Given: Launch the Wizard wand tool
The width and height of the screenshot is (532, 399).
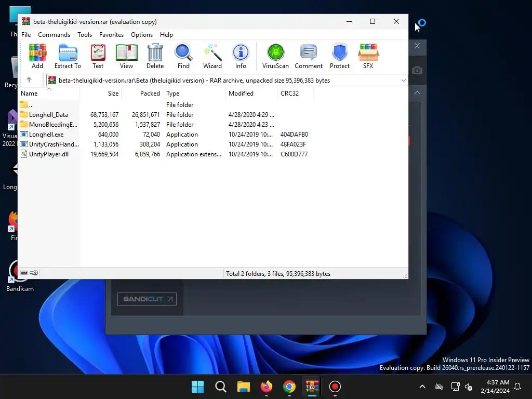Looking at the screenshot, I should [x=212, y=56].
